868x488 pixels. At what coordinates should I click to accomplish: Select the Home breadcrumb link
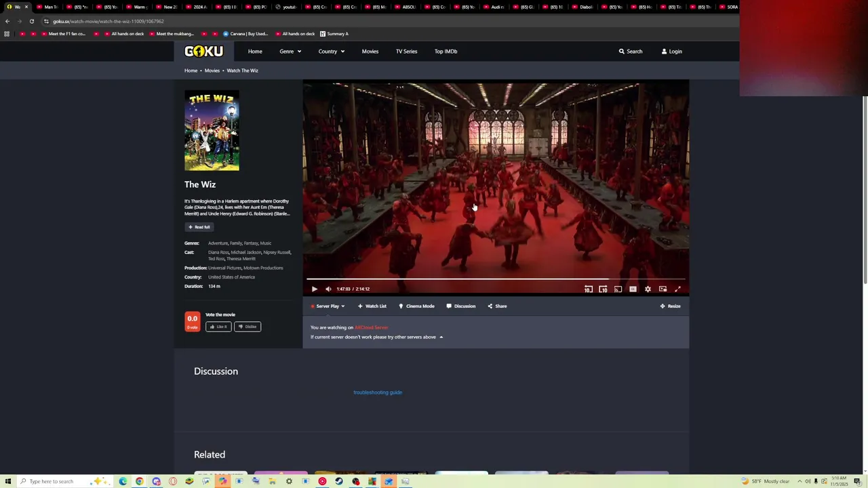(x=191, y=70)
